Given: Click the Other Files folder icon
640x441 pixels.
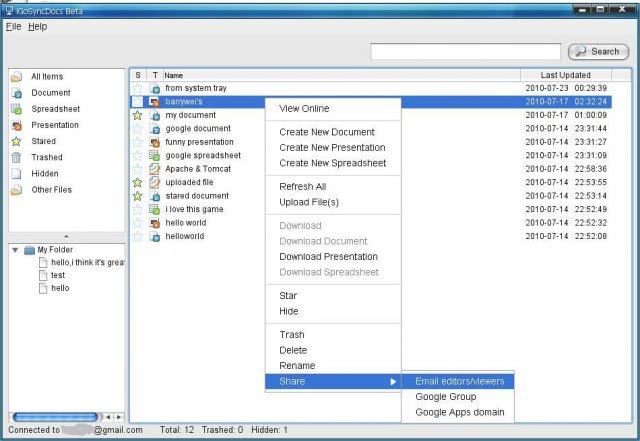Looking at the screenshot, I should point(16,190).
